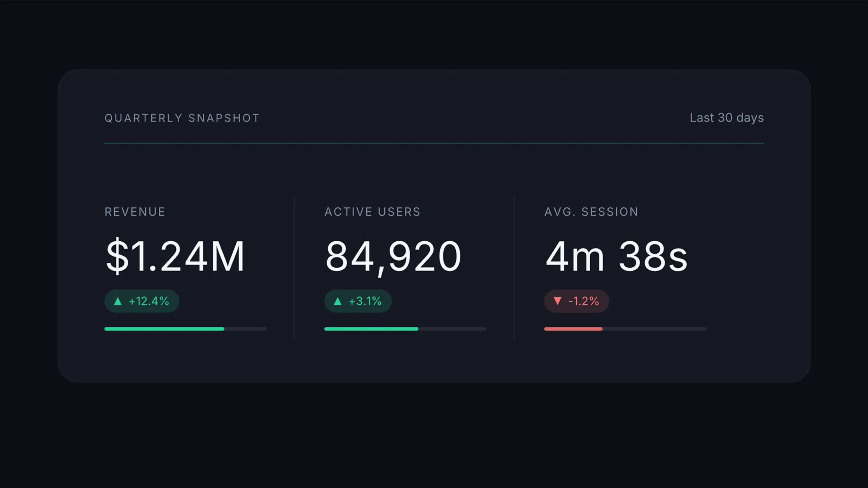Viewport: 868px width, 488px height.
Task: Click the unfilled part of Active Users bar
Action: pos(452,329)
